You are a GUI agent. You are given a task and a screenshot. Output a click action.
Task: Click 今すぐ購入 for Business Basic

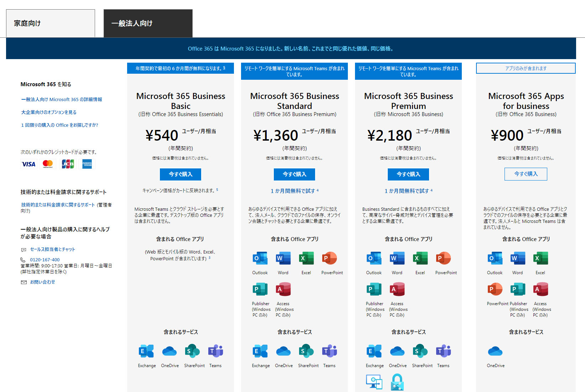coord(181,174)
